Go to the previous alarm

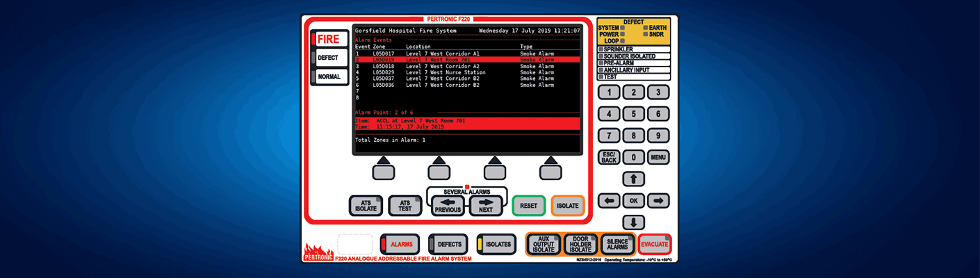coord(448,206)
